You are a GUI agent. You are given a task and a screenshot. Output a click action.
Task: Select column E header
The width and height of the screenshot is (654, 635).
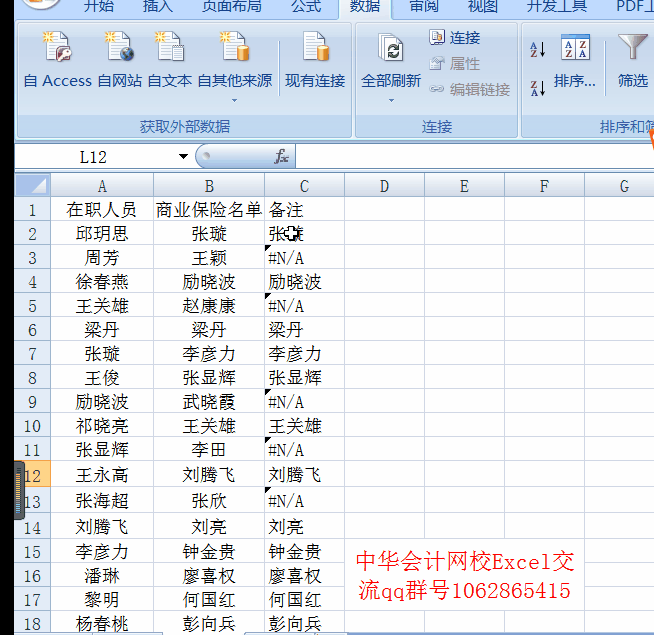click(x=464, y=185)
